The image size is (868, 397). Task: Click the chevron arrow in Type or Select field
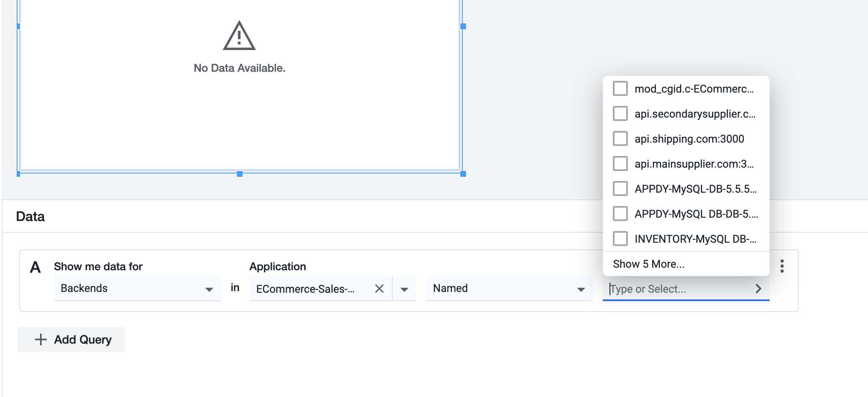pyautogui.click(x=758, y=289)
